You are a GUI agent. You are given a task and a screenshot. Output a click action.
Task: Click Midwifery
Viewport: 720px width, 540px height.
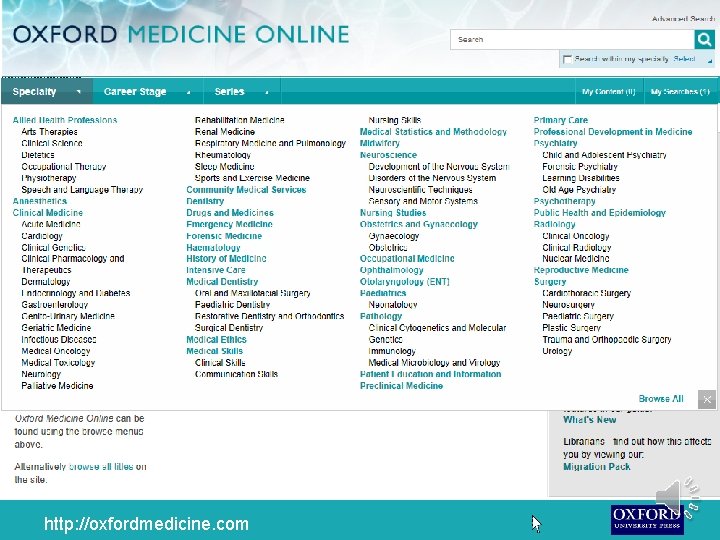click(380, 143)
